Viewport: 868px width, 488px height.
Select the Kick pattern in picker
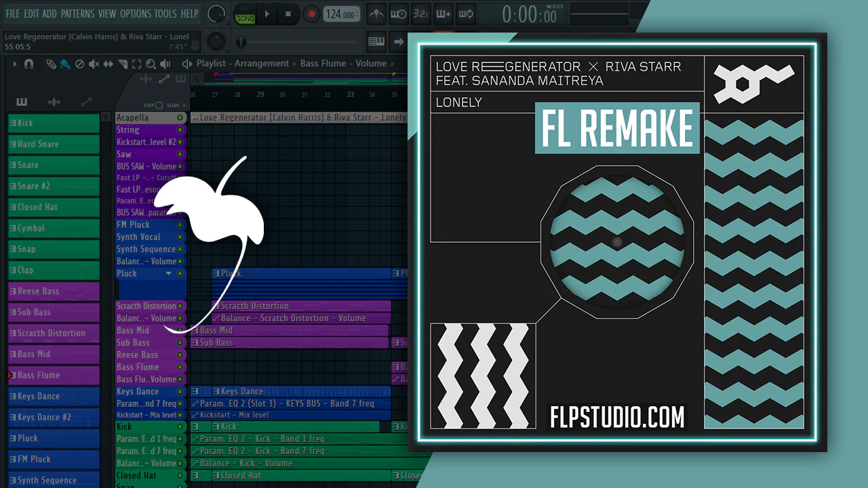54,123
